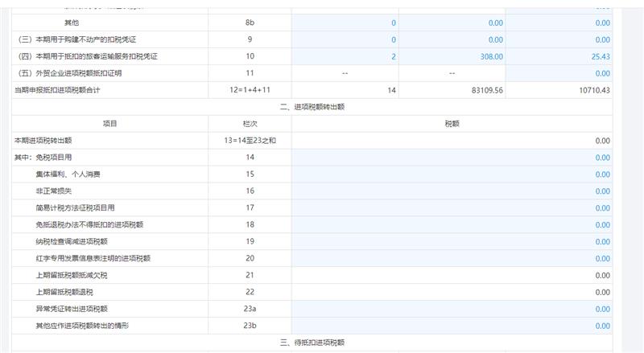Screen dimensions: 644x353
Task: Select the 308.00 amount field for 旅客运输服务
Action: 452,56
